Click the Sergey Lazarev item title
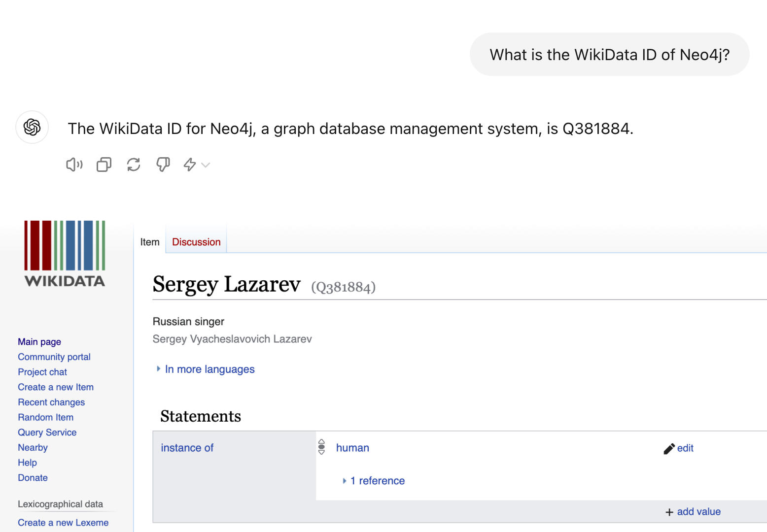The width and height of the screenshot is (767, 532). coord(227,284)
